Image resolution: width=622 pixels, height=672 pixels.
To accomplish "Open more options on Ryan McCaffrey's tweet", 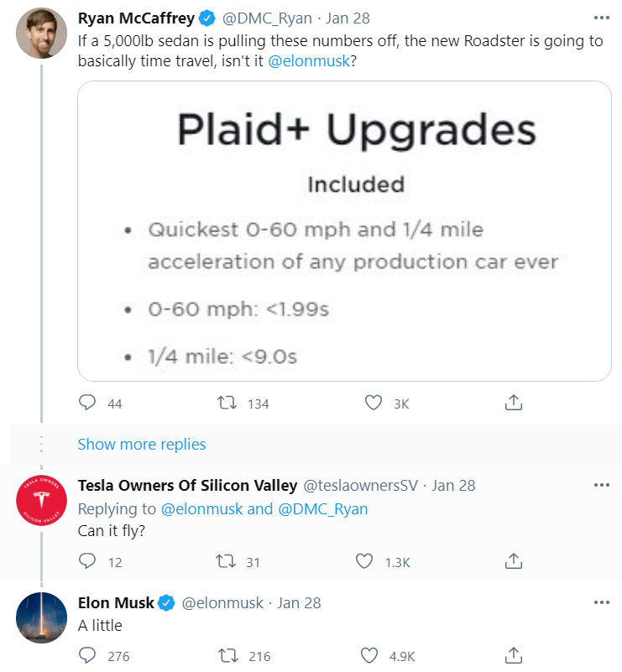I will [x=601, y=18].
